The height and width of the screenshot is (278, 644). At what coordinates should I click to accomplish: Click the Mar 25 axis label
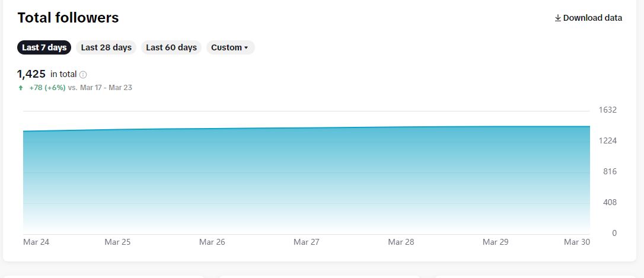[x=117, y=242]
